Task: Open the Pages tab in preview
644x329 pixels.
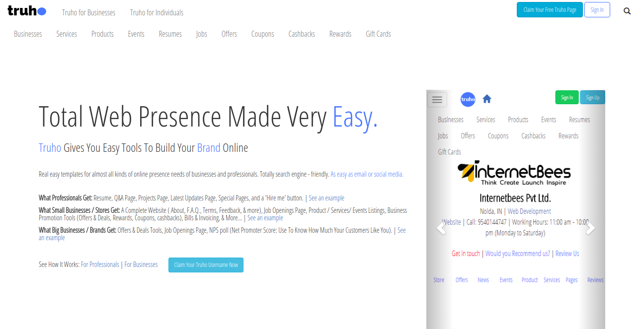Action: (571, 280)
